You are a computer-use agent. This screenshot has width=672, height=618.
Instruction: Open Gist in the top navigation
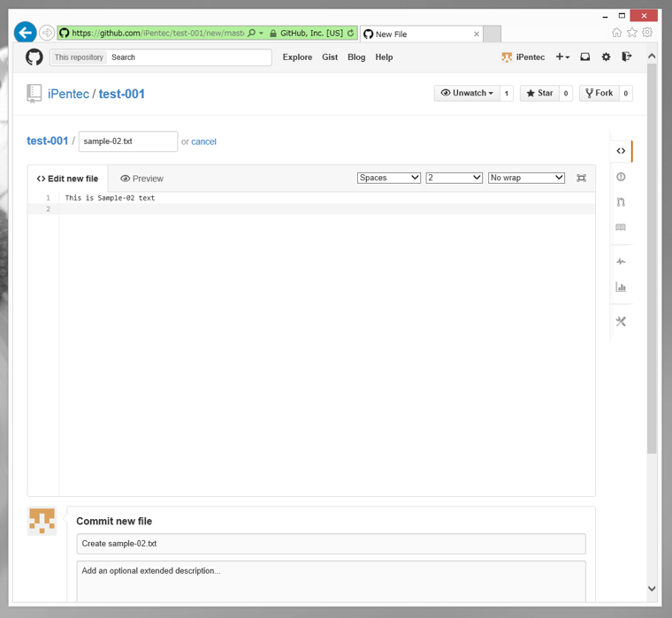pyautogui.click(x=330, y=57)
